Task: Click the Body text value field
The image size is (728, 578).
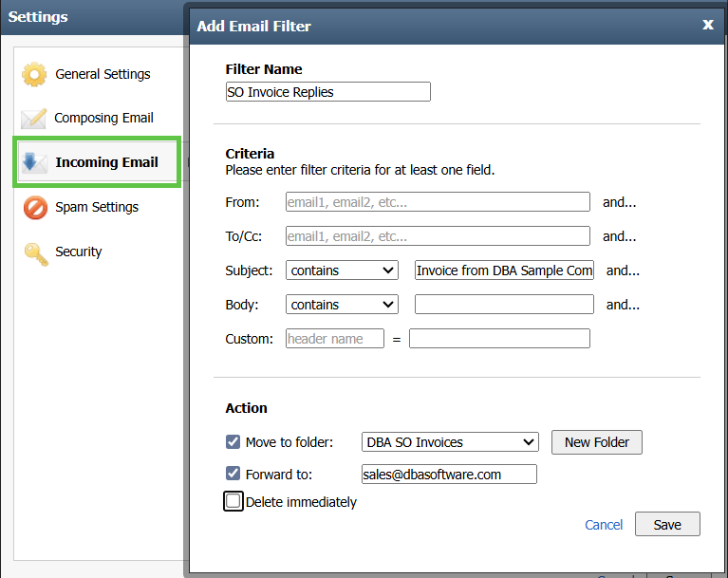Action: coord(504,305)
